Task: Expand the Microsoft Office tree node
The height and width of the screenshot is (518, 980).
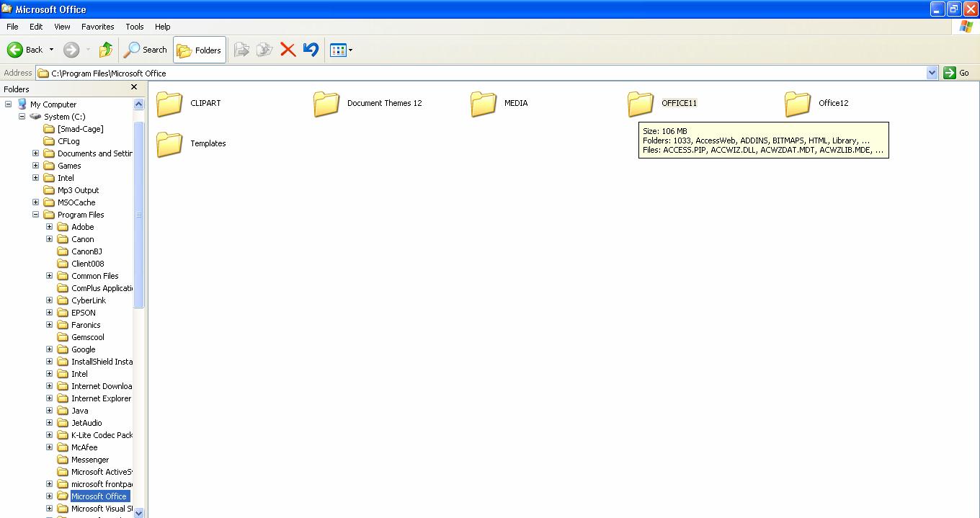Action: click(x=49, y=496)
